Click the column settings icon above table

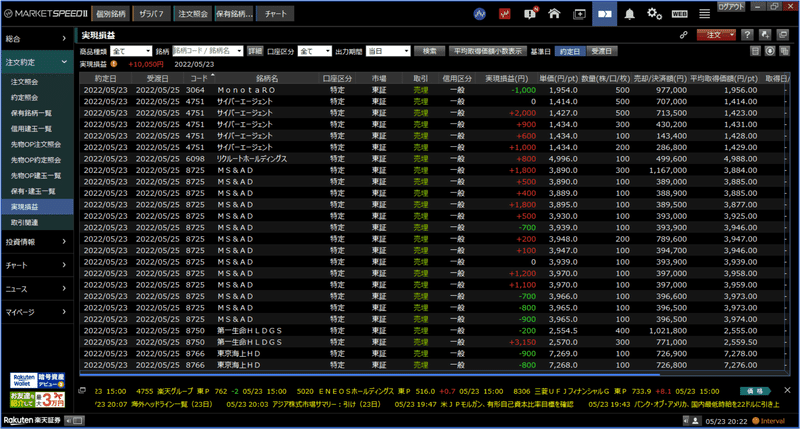tap(784, 51)
